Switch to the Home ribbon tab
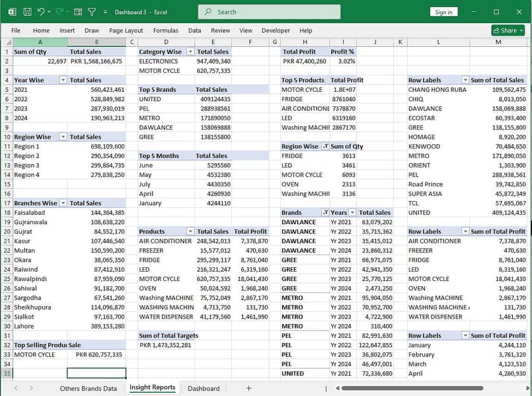The width and height of the screenshot is (532, 396). [x=41, y=30]
